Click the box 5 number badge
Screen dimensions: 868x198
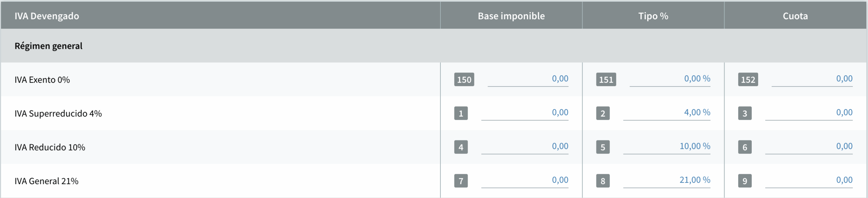[603, 147]
